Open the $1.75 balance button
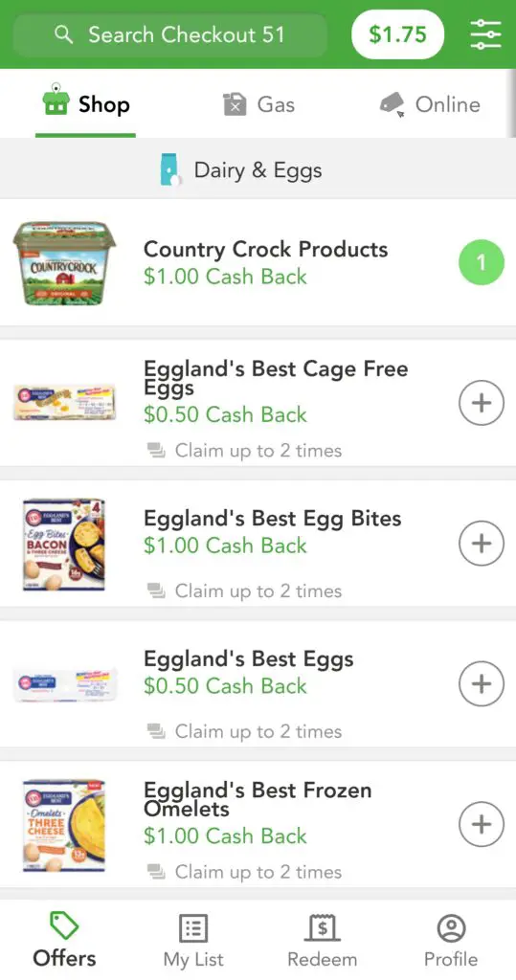The width and height of the screenshot is (516, 980). point(398,34)
